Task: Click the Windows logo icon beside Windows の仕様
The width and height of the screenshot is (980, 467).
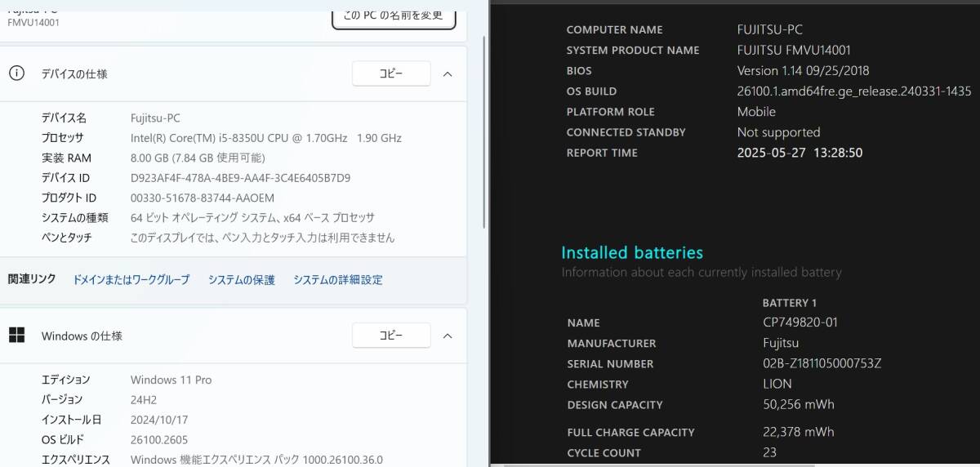Action: click(16, 336)
